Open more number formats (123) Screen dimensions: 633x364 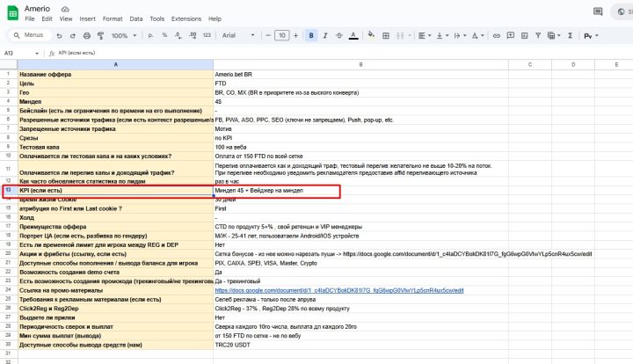207,35
